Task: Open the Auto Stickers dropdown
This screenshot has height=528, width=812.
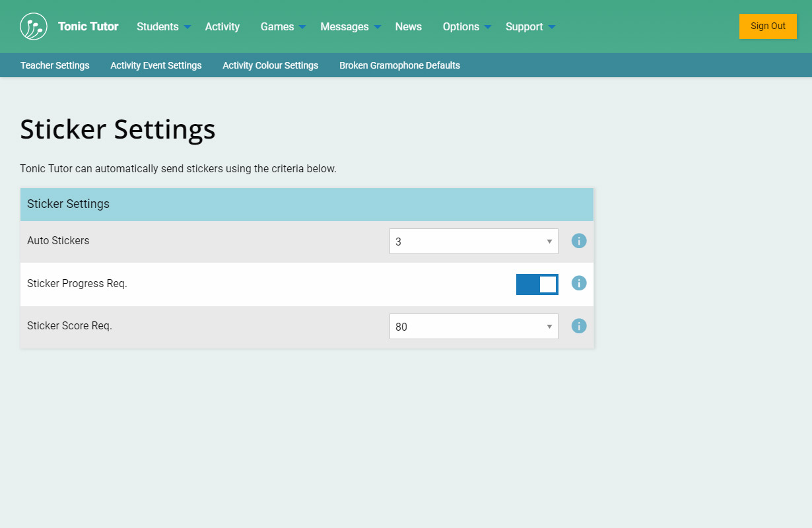Action: (x=473, y=242)
